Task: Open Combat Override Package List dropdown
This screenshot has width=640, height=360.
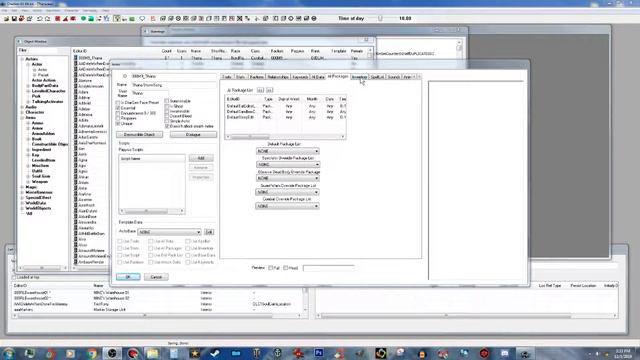Action: tap(288, 206)
